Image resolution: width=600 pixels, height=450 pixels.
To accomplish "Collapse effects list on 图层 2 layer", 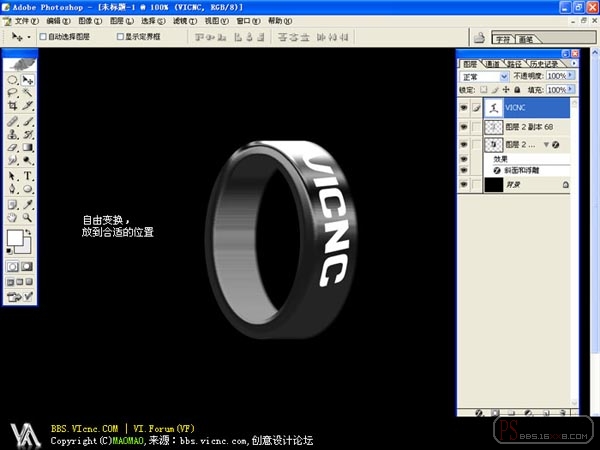I will (x=546, y=145).
